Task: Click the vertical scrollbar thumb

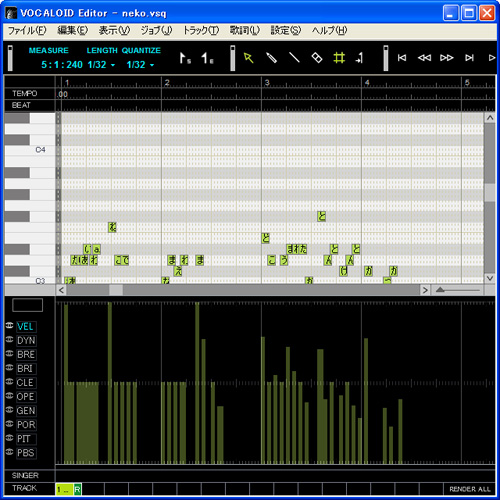Action: click(x=489, y=192)
